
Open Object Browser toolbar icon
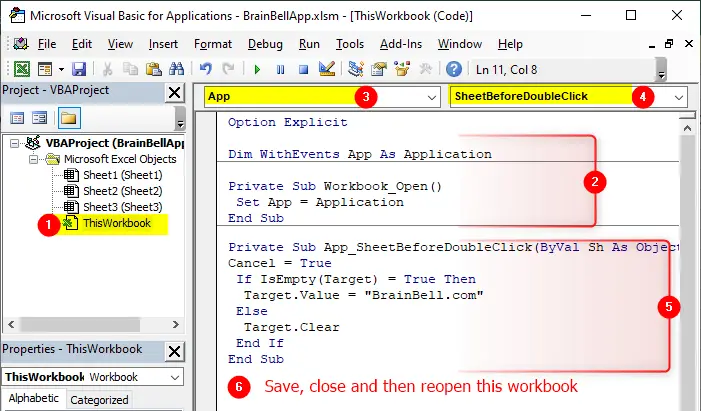402,68
